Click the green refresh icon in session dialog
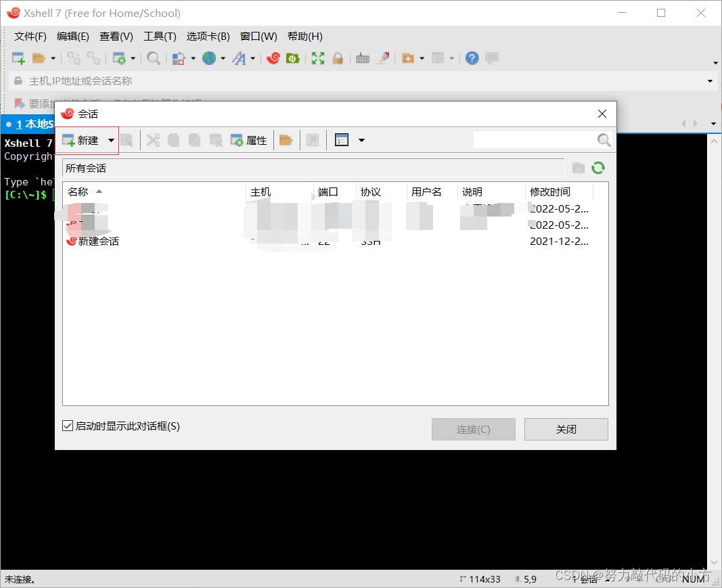Screen dimensions: 722x588 point(598,168)
